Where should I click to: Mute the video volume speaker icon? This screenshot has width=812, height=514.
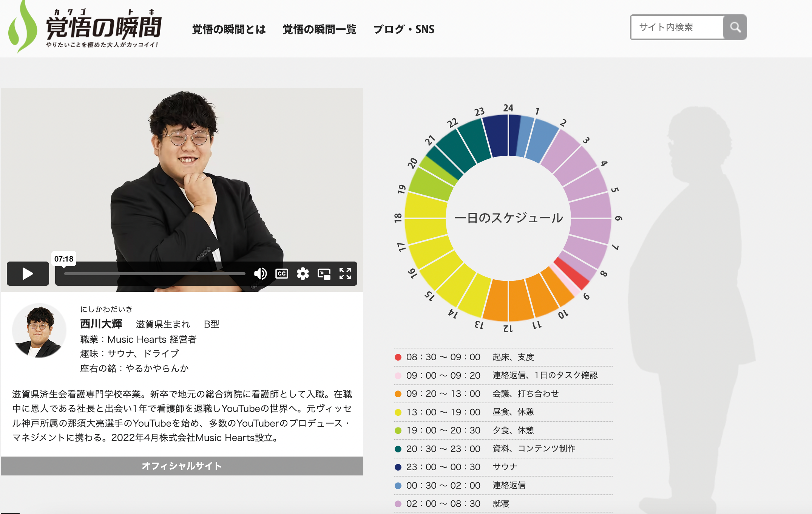(260, 273)
